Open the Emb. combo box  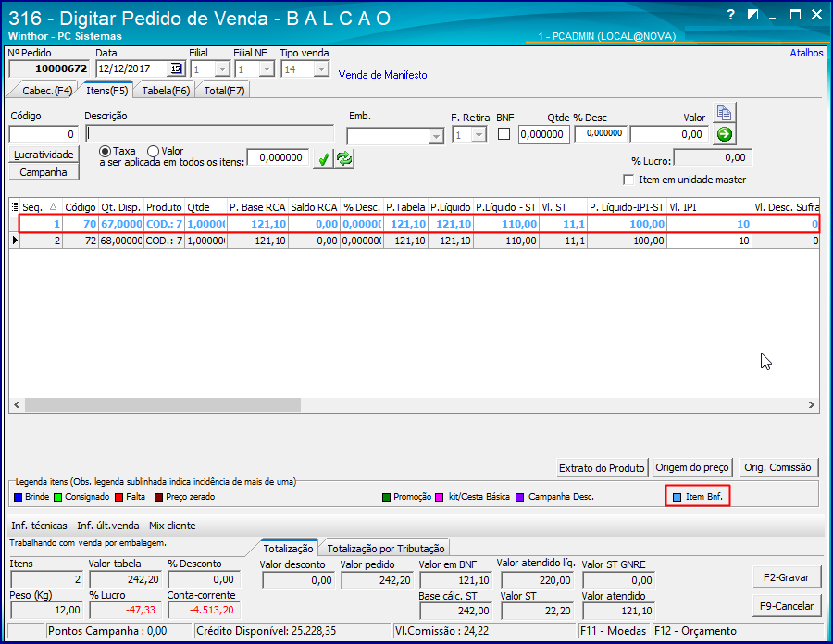394,136
